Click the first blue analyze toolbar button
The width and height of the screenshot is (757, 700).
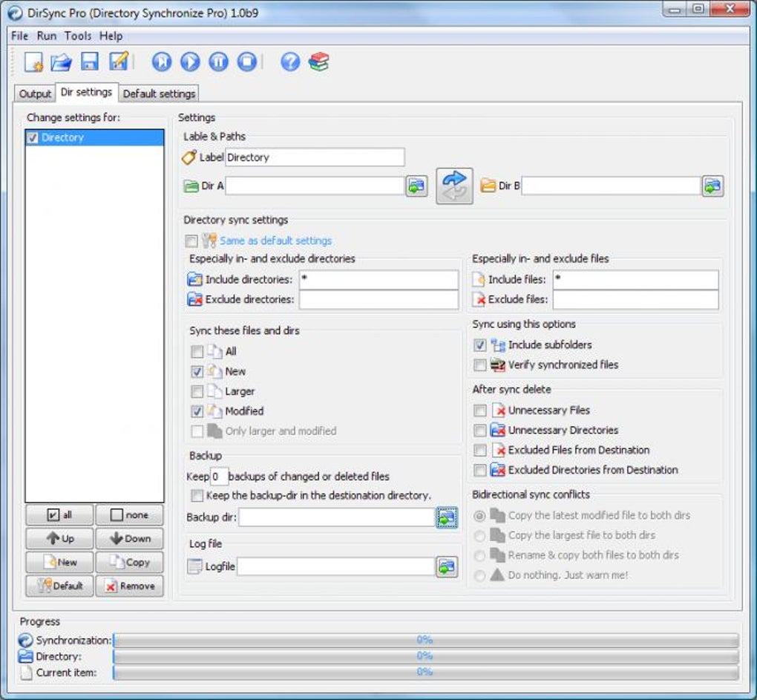click(162, 62)
